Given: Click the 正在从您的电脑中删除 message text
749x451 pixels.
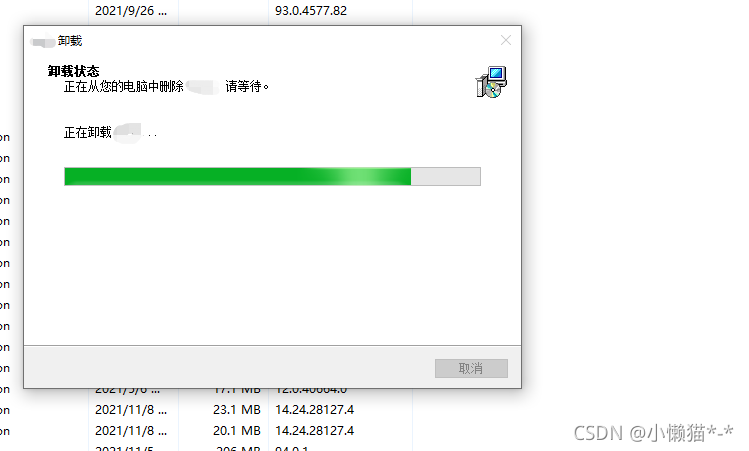Looking at the screenshot, I should pyautogui.click(x=124, y=86).
